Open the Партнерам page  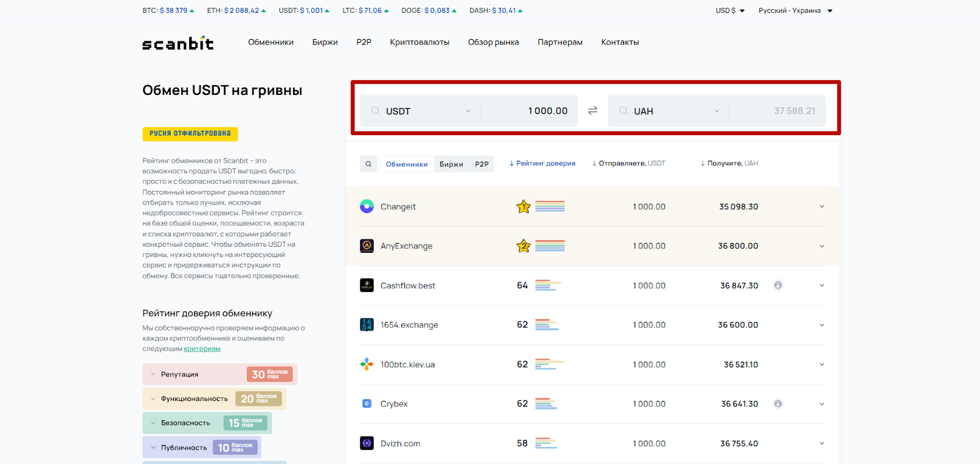[560, 42]
